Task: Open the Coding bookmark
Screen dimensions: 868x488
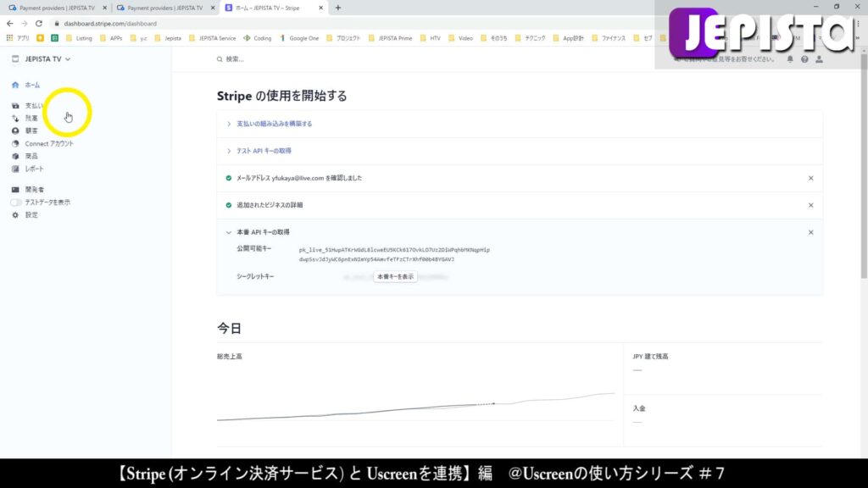Action: [258, 38]
